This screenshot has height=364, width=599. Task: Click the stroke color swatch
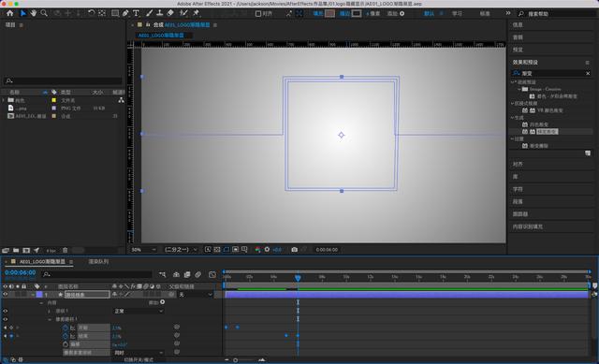(357, 14)
